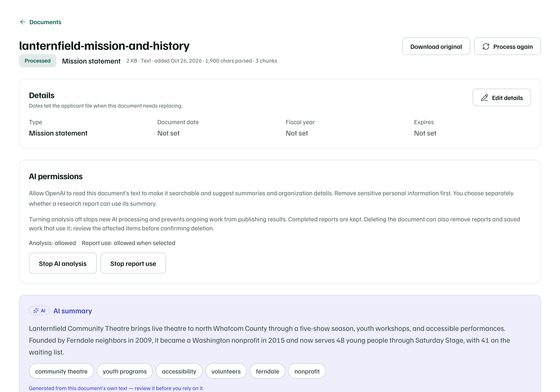Click the Mission statement label beside Processed

(91, 61)
